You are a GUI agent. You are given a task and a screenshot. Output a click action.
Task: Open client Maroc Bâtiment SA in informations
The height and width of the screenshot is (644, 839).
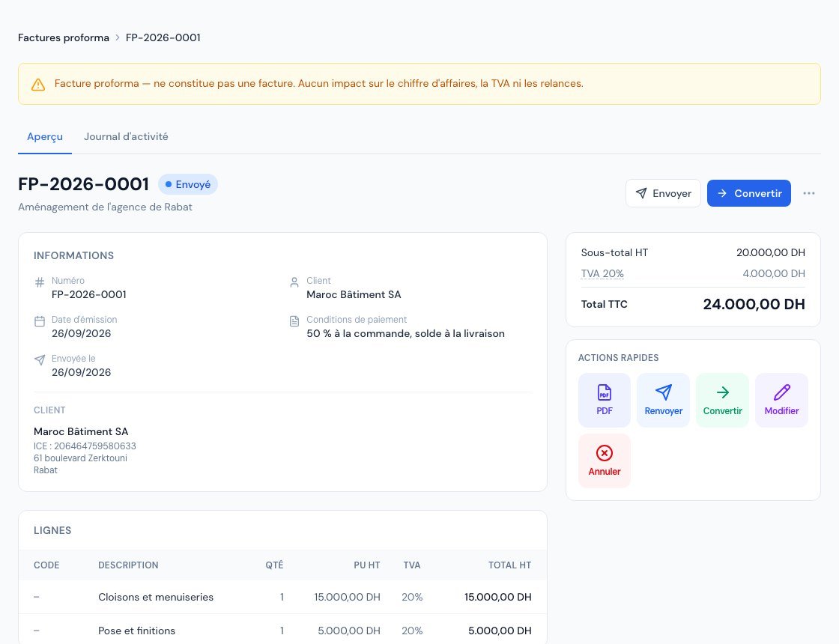(x=354, y=294)
